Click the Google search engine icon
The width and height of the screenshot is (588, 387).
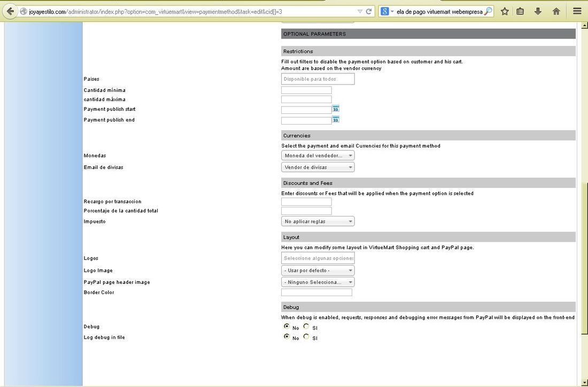(x=385, y=12)
